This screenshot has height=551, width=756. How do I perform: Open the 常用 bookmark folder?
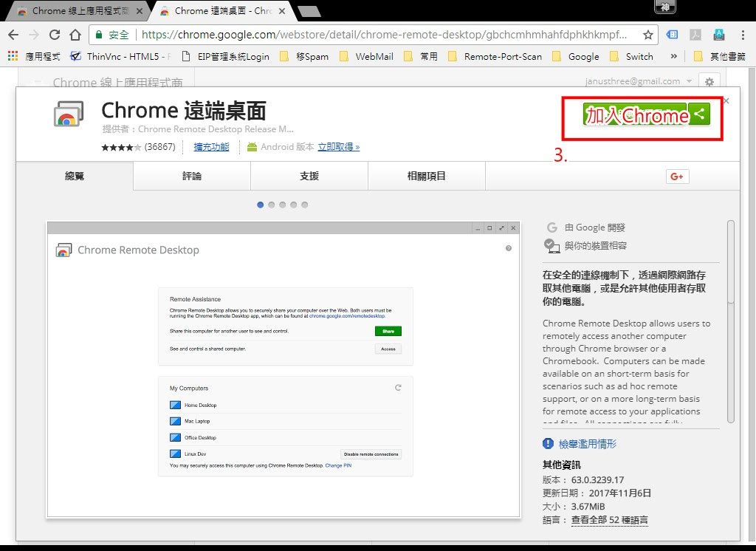pyautogui.click(x=421, y=56)
